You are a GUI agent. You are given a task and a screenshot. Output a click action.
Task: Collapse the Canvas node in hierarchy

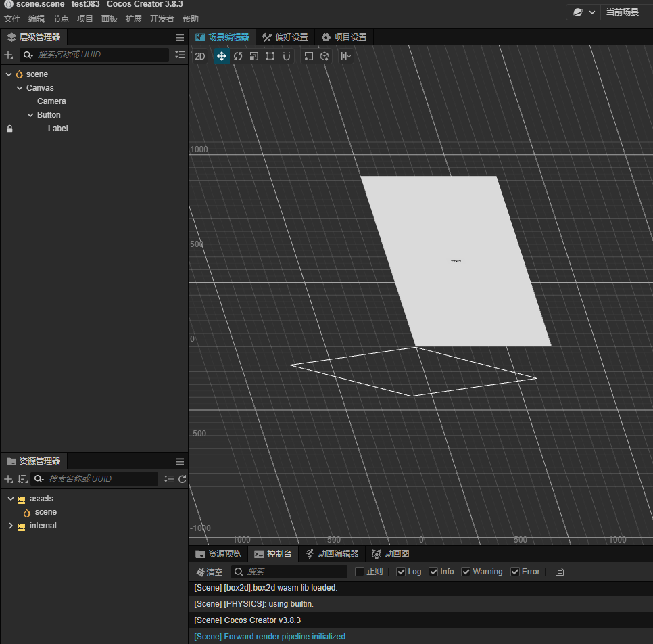click(x=20, y=88)
